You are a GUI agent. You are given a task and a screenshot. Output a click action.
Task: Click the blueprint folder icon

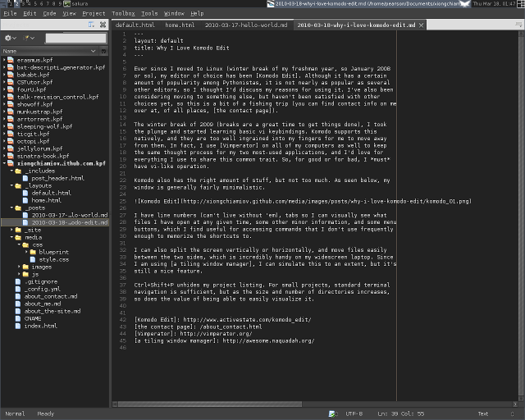click(x=33, y=252)
